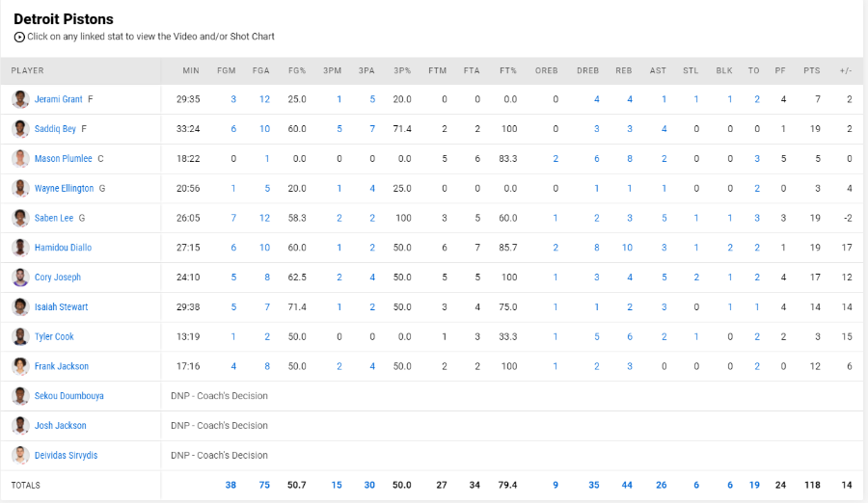Screen dimensions: 868x503
Task: Open Sekou Doumbouya's player link
Action: click(x=68, y=396)
